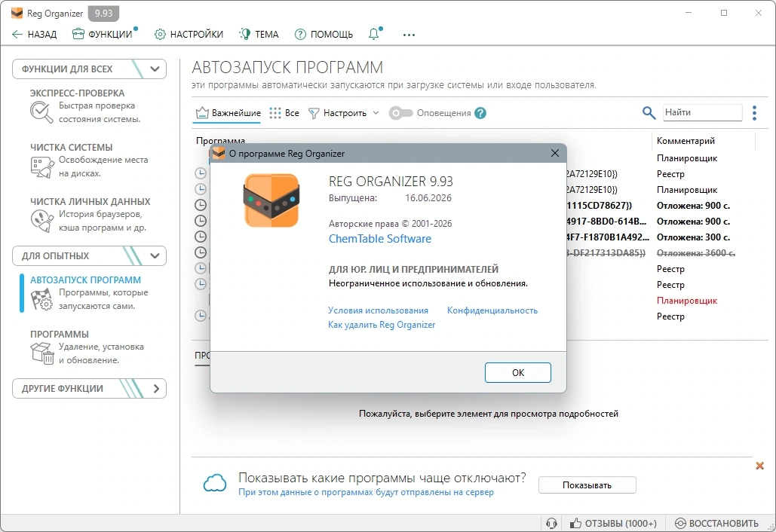776x532 pixels.
Task: Collapse the ДЛЯ ОПЫТНЫХ section
Action: pyautogui.click(x=89, y=255)
